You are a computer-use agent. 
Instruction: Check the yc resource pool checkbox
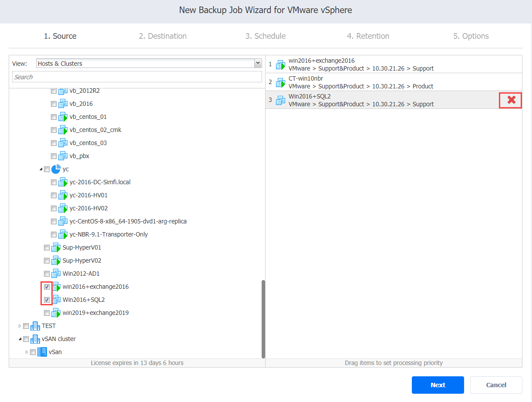(47, 169)
